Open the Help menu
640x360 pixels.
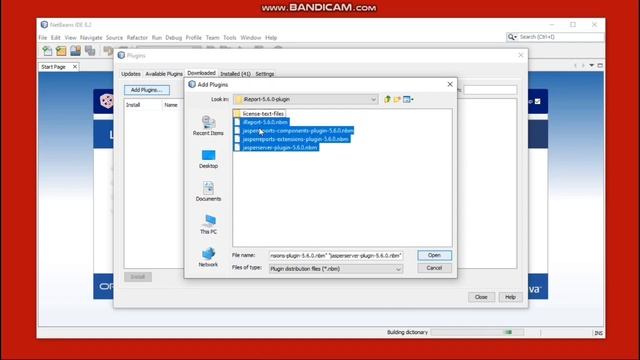pyautogui.click(x=271, y=38)
